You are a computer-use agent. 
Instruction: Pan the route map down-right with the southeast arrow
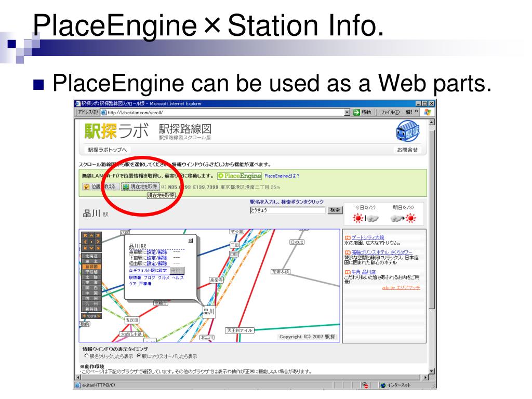[98, 248]
